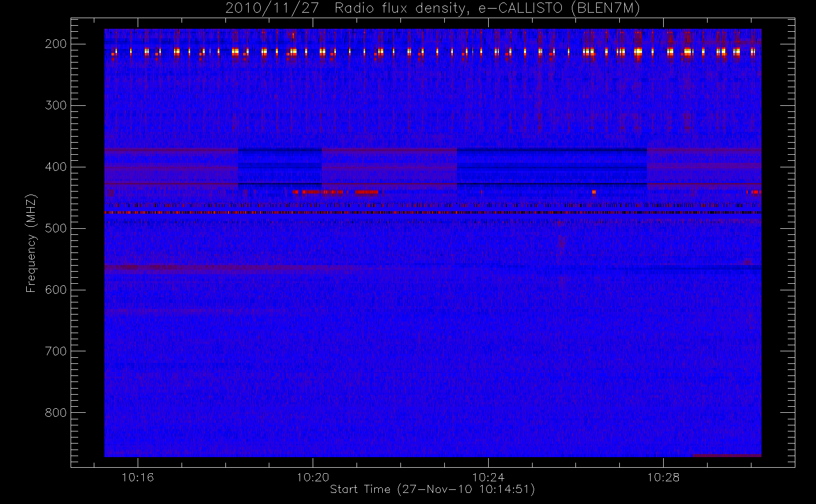816x504 pixels.
Task: Click the 700 frequency tick label
Action: tap(56, 351)
